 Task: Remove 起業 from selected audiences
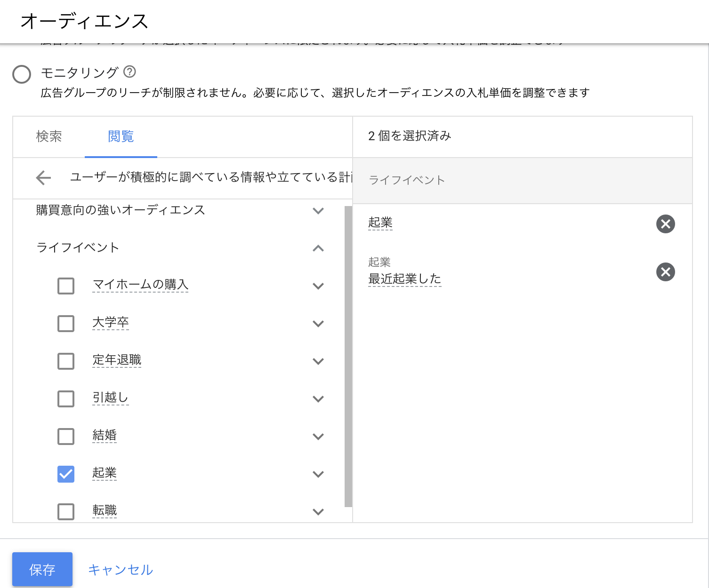point(665,224)
